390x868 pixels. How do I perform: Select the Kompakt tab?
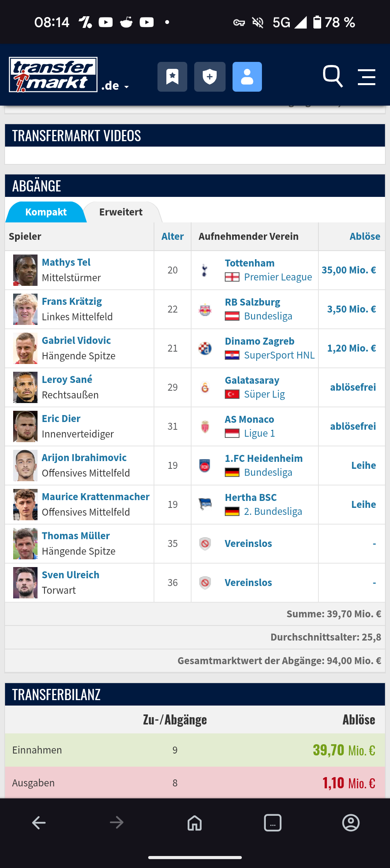point(46,212)
